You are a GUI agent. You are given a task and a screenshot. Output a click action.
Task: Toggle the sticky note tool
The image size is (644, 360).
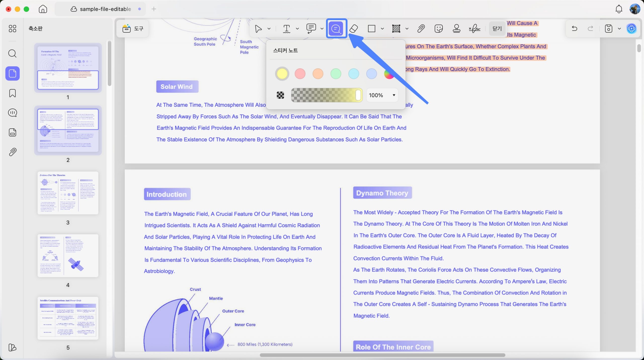336,29
